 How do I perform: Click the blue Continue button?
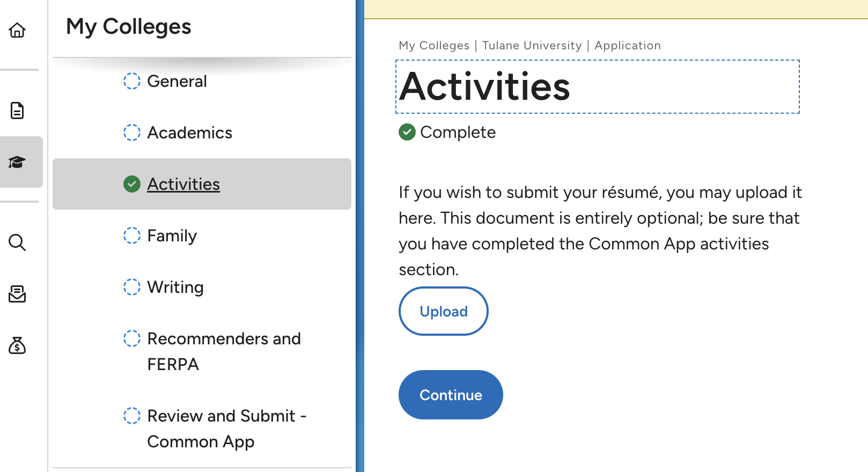[451, 395]
